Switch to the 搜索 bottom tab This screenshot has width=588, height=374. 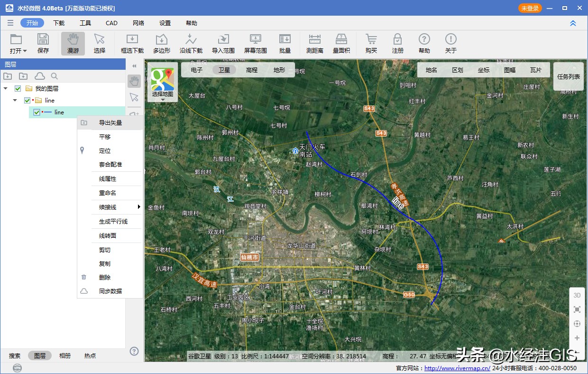15,355
